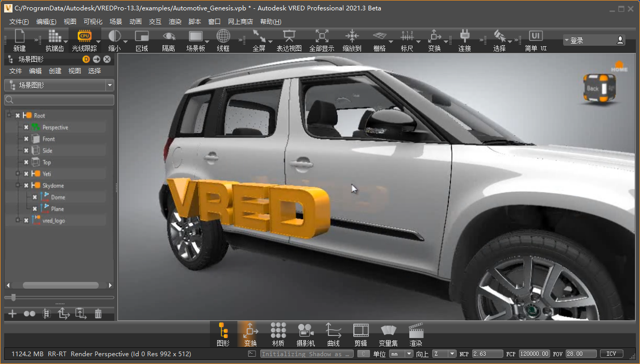Open the 抗锯齿 dropdown arrow

65,41
